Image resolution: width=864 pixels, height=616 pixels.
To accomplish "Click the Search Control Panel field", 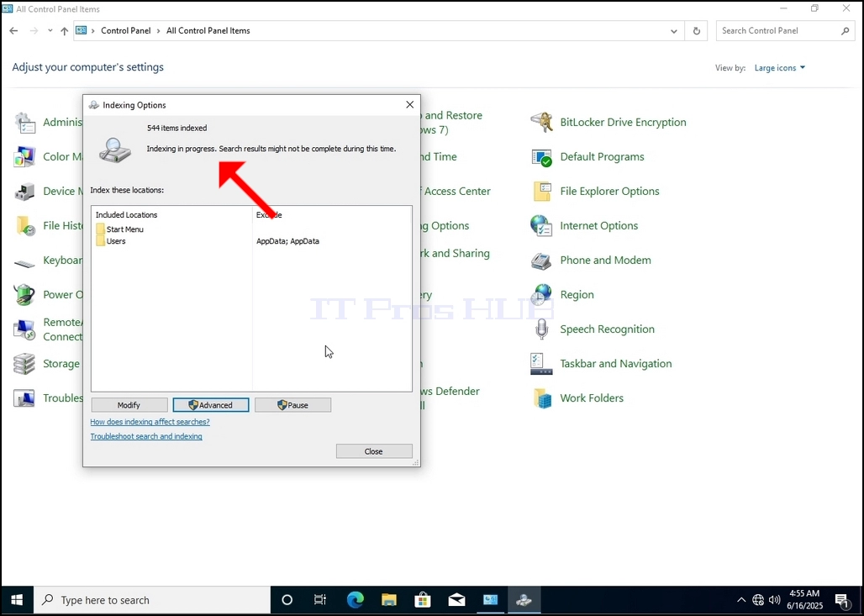I will pyautogui.click(x=785, y=31).
